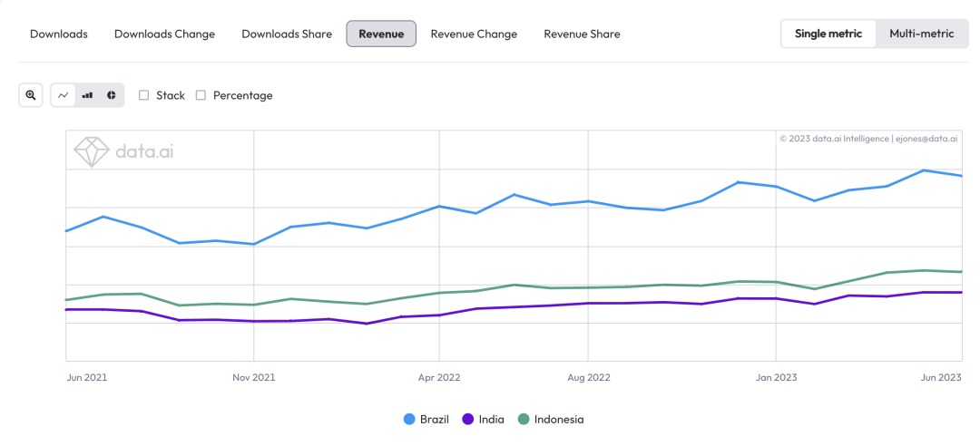
Task: Toggle Brazil series via blue legend dot
Action: coord(409,419)
